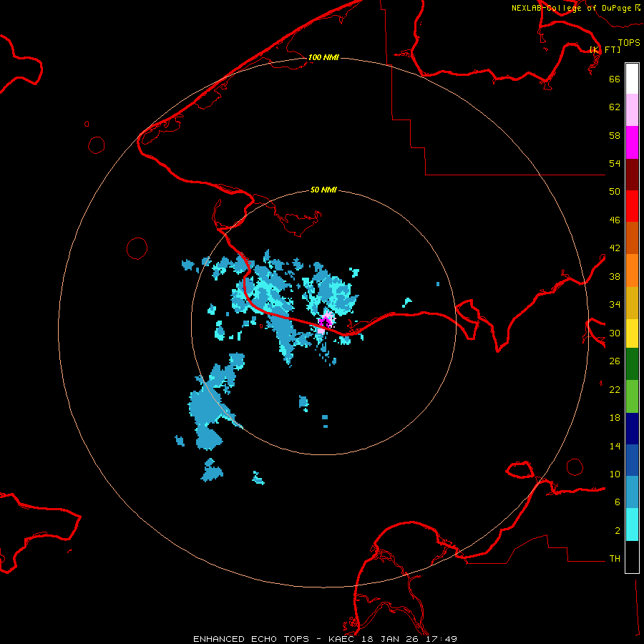This screenshot has height=644, width=644.
Task: Pick the dark orange legend swatch
Action: 632,238
